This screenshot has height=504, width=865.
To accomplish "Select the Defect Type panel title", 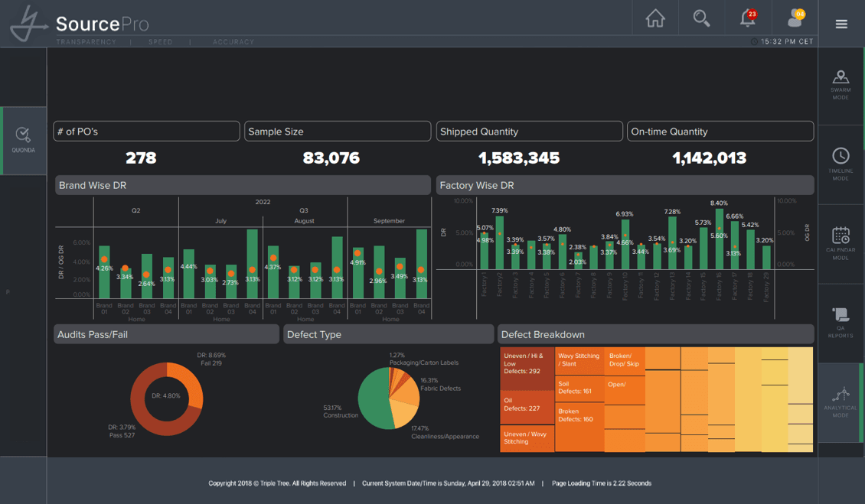I will [x=314, y=335].
